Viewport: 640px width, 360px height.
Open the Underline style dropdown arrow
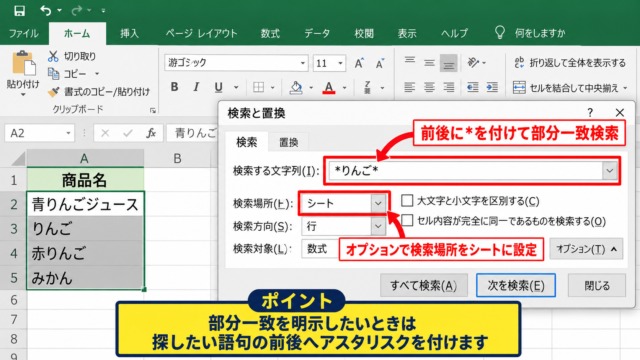click(x=236, y=87)
